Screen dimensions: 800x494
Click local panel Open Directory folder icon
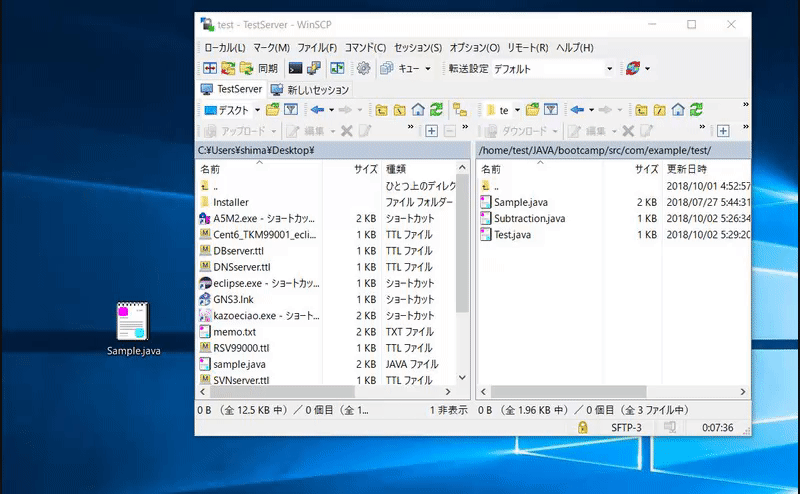273,110
